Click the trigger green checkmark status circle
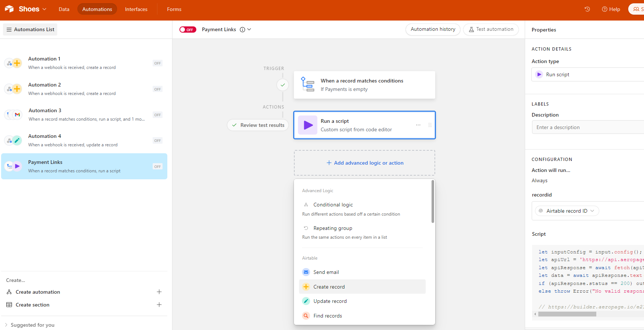644x330 pixels. point(283,85)
